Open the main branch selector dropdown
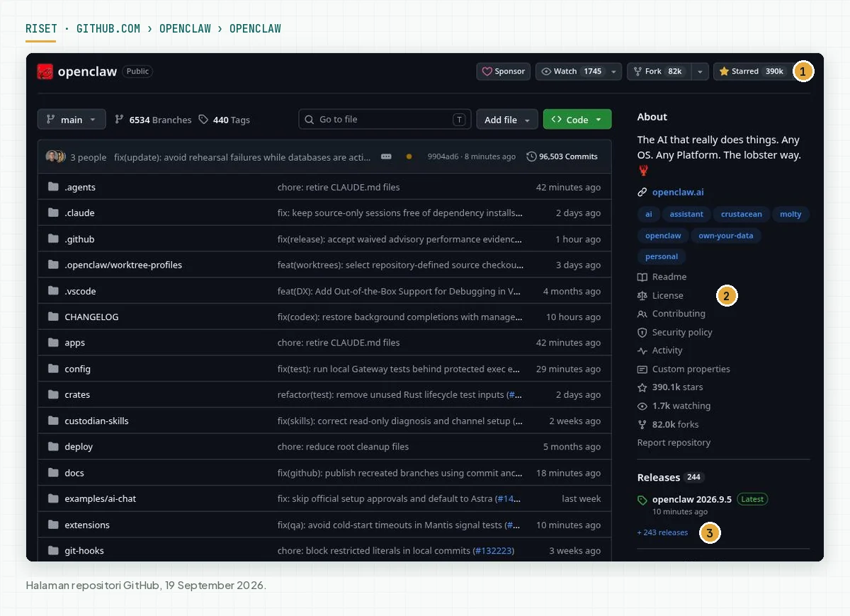Image resolution: width=850 pixels, height=616 pixels. point(72,120)
